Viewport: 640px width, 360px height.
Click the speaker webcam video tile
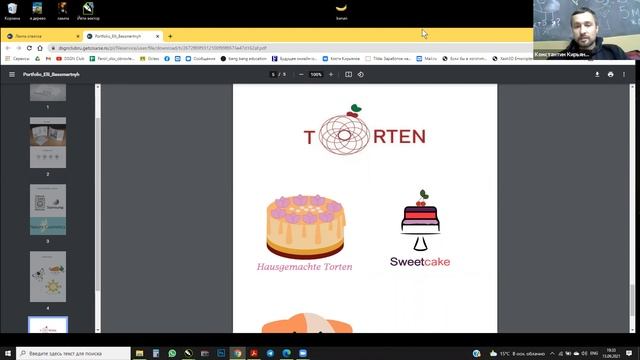pos(586,30)
